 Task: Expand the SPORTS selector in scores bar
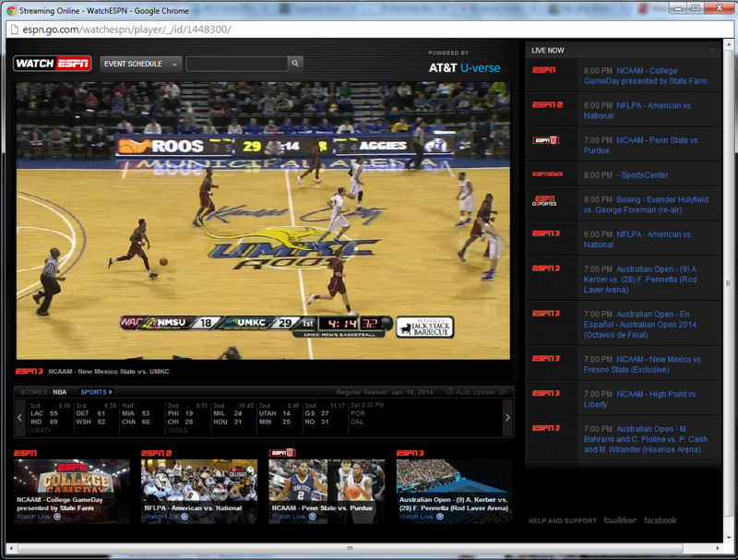tap(96, 391)
